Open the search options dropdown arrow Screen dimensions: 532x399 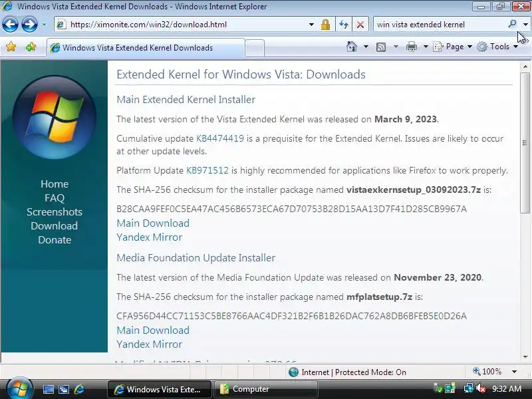[x=525, y=25]
